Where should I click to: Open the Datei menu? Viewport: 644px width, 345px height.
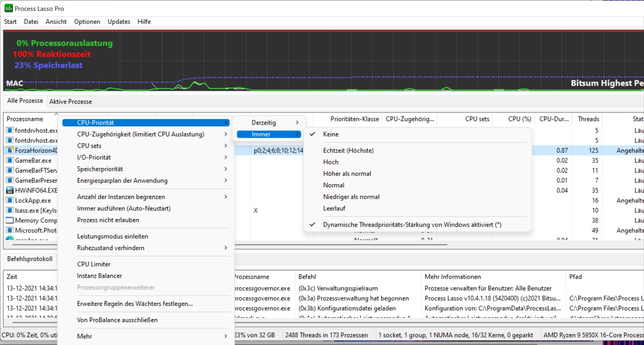(31, 22)
